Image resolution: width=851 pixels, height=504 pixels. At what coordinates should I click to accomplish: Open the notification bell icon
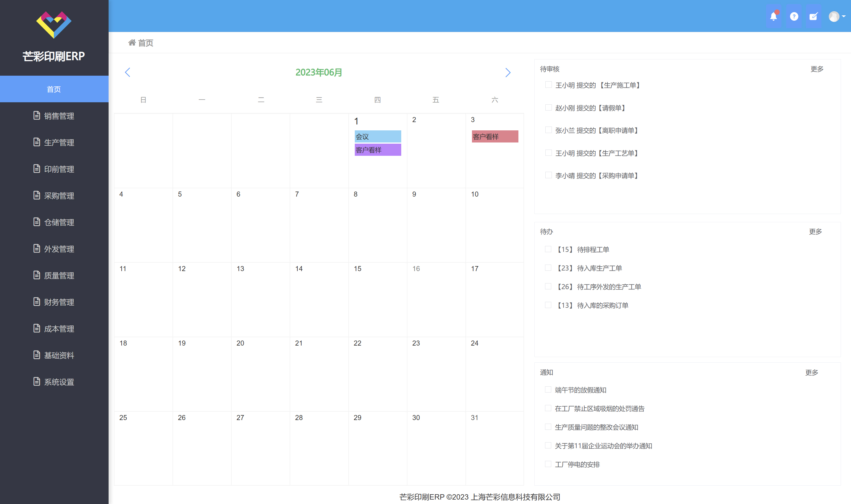[x=773, y=16]
